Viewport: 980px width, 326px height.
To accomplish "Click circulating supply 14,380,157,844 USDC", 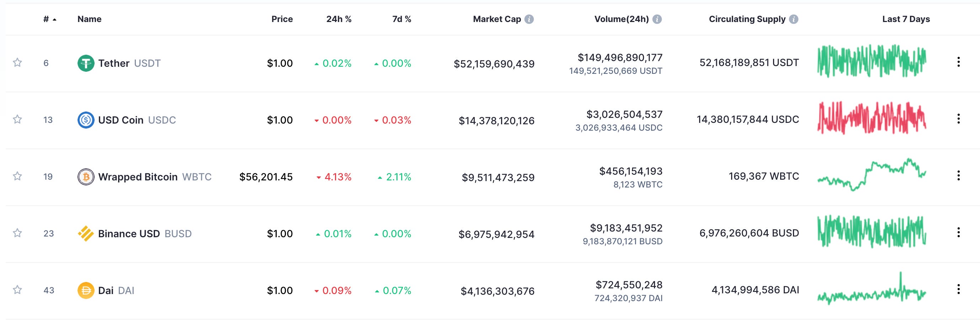I will (747, 120).
